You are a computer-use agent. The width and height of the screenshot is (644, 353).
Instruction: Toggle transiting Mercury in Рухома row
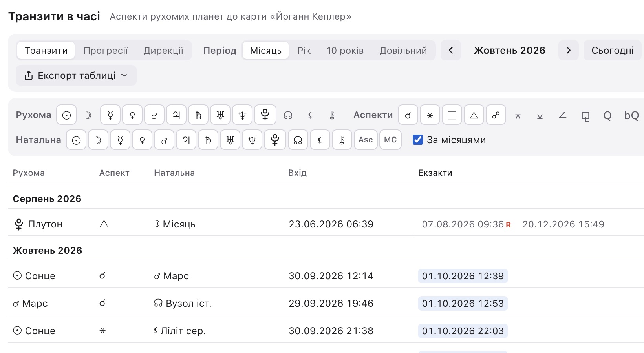click(110, 115)
